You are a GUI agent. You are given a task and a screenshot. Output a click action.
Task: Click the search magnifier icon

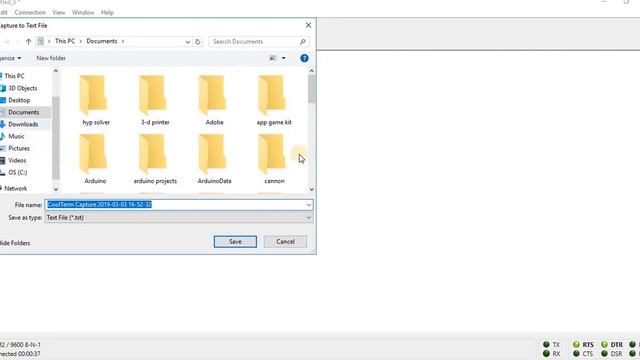click(302, 42)
